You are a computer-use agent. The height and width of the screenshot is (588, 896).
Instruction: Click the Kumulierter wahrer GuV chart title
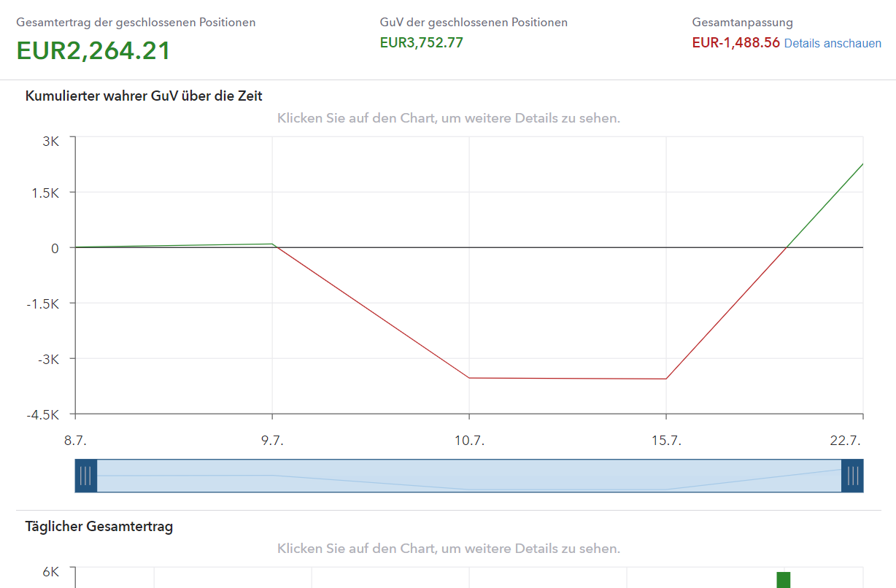[144, 96]
